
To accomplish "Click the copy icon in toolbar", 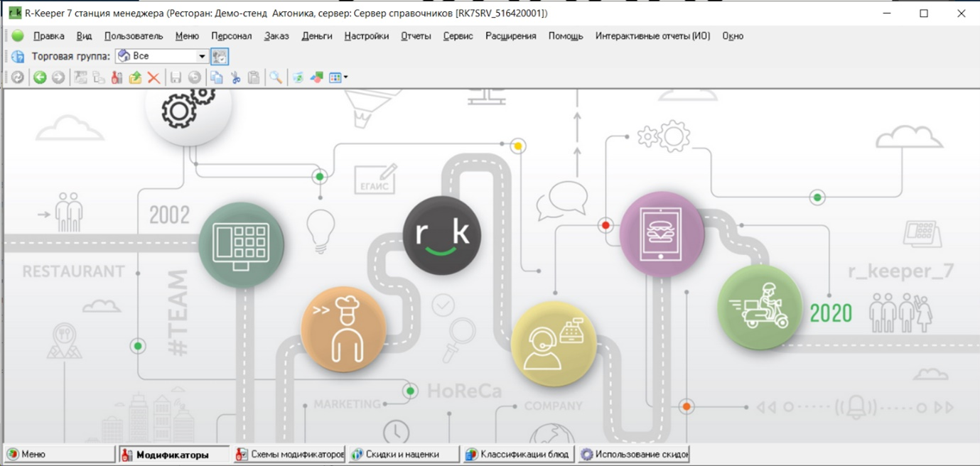I will tap(216, 77).
